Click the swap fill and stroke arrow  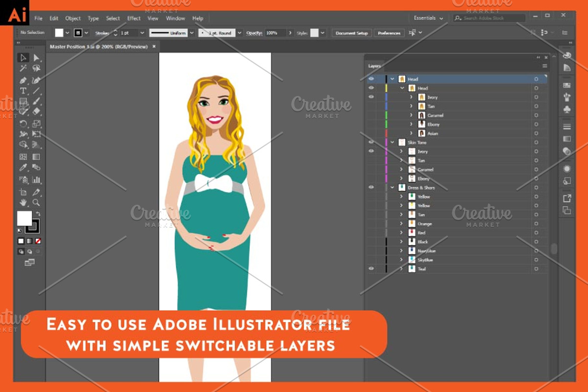38,214
